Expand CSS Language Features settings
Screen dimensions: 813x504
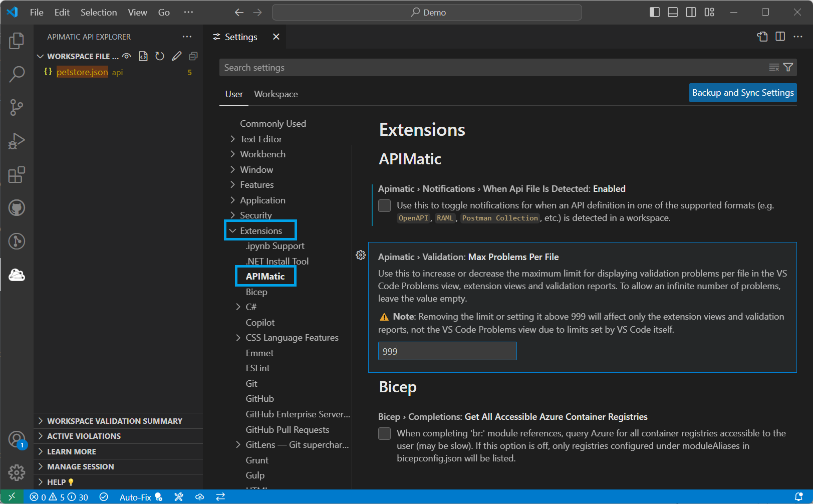(238, 337)
